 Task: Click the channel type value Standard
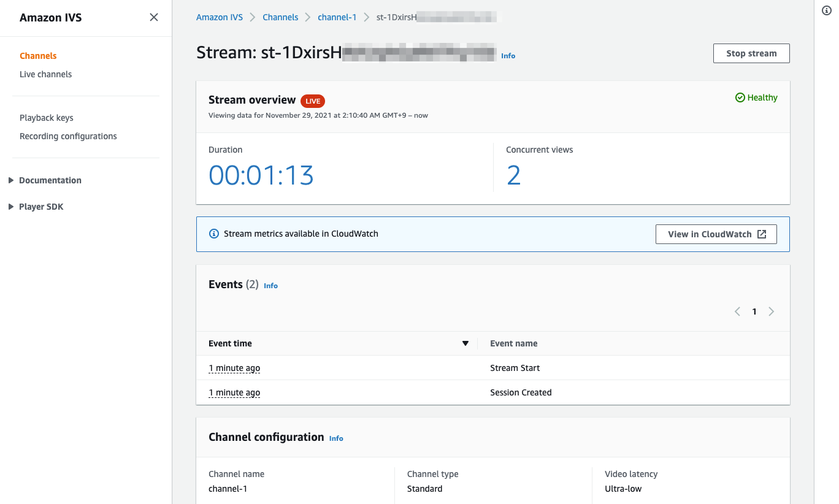pyautogui.click(x=424, y=489)
